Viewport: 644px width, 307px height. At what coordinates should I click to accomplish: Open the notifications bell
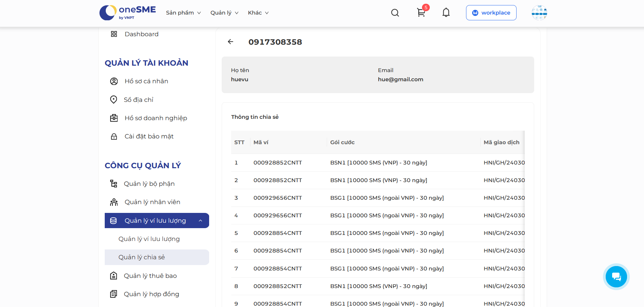pyautogui.click(x=446, y=13)
